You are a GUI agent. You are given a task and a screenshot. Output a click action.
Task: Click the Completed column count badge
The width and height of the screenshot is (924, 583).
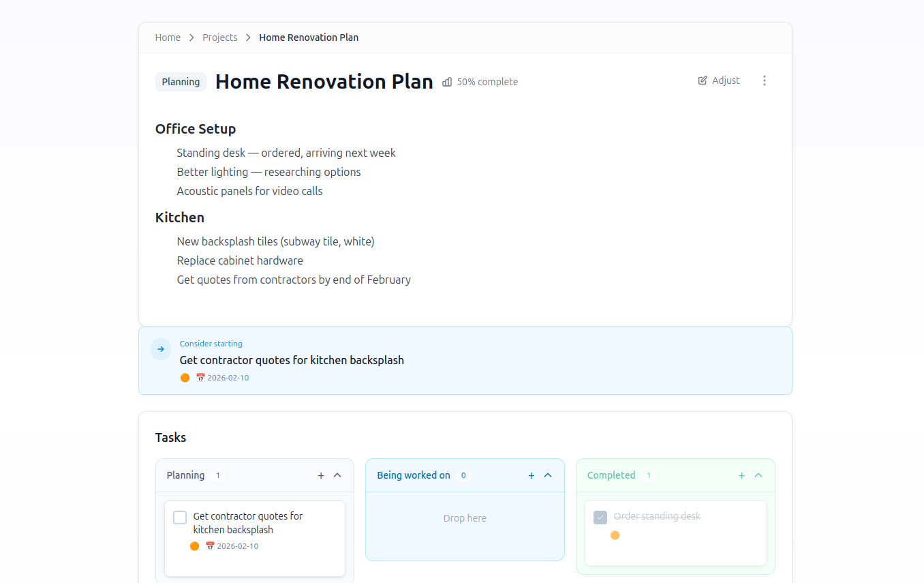[649, 475]
